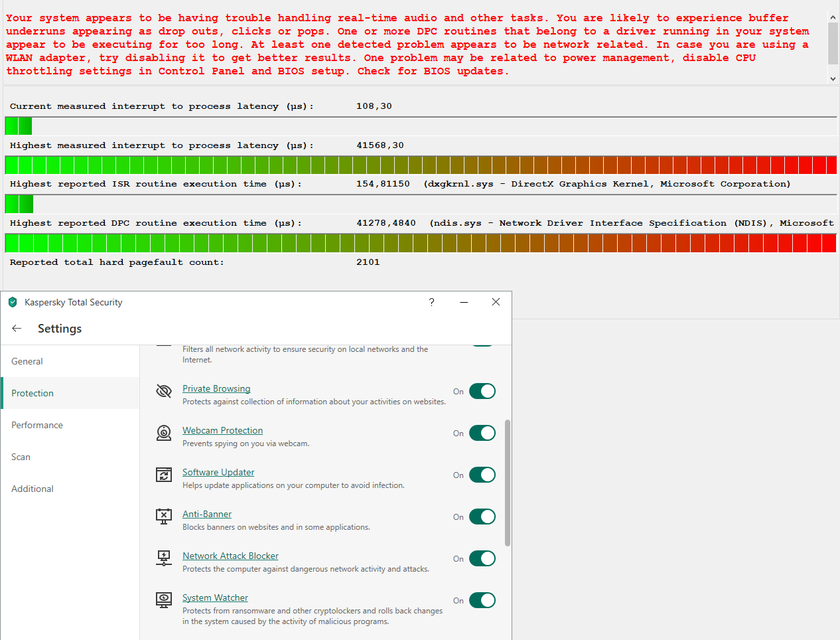
Task: Click the highest ISR execution time bar
Action: (x=421, y=204)
